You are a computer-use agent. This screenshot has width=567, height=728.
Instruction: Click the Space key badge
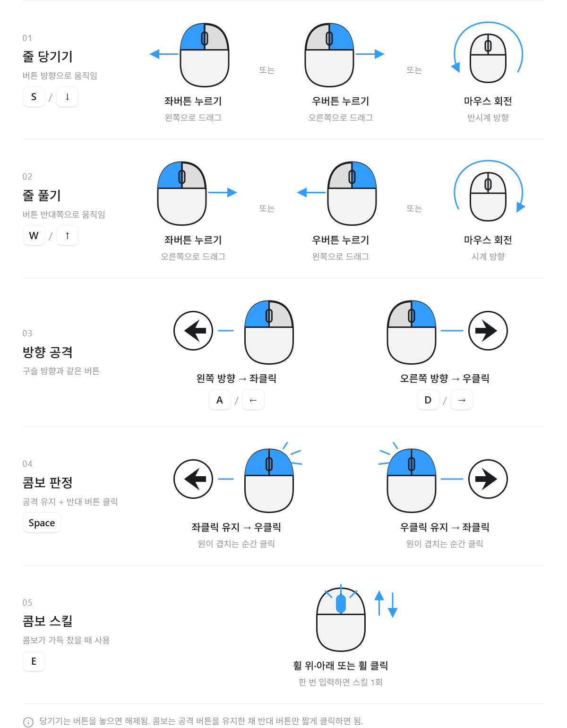click(x=42, y=522)
